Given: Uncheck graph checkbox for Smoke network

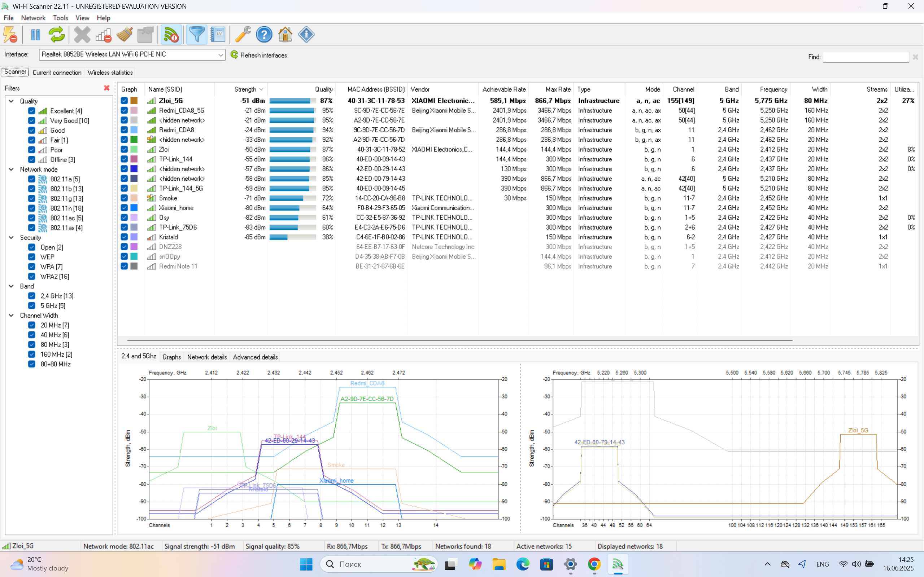Looking at the screenshot, I should 124,198.
